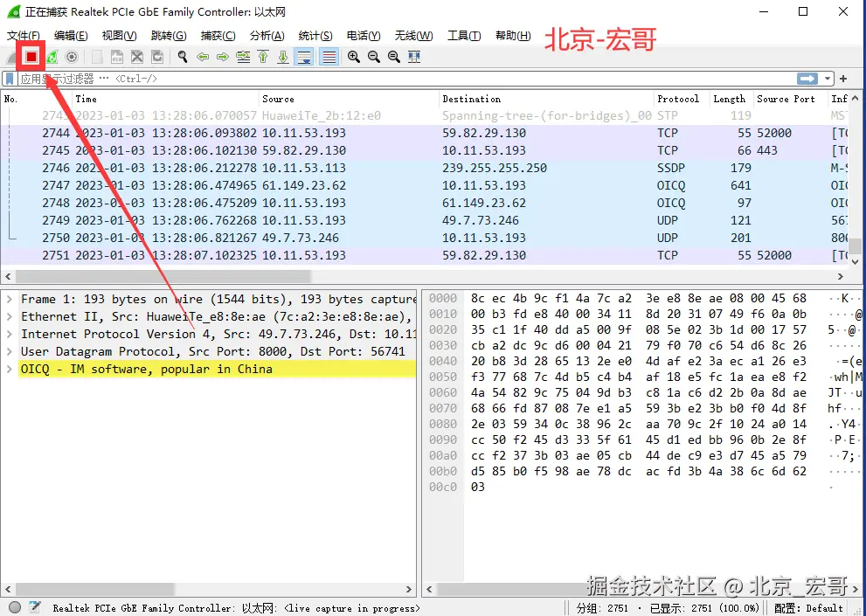Open the 编辑(E) menu
The width and height of the screenshot is (866, 616).
point(72,35)
